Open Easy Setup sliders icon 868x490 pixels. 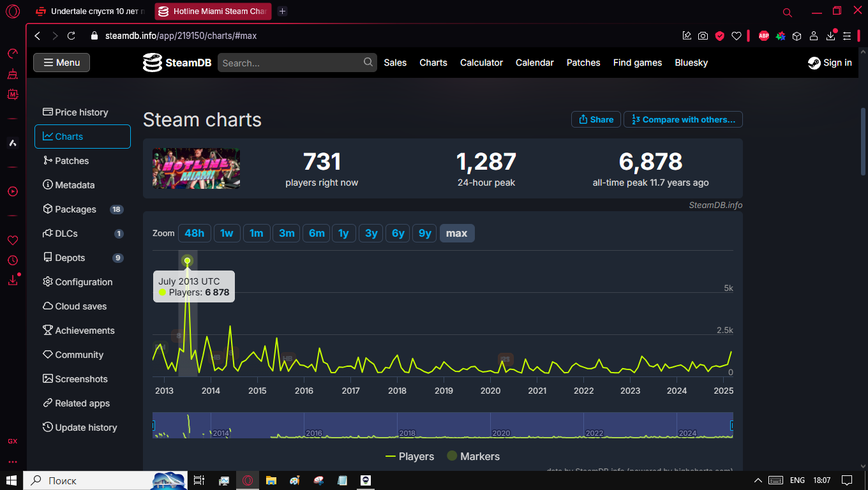847,36
